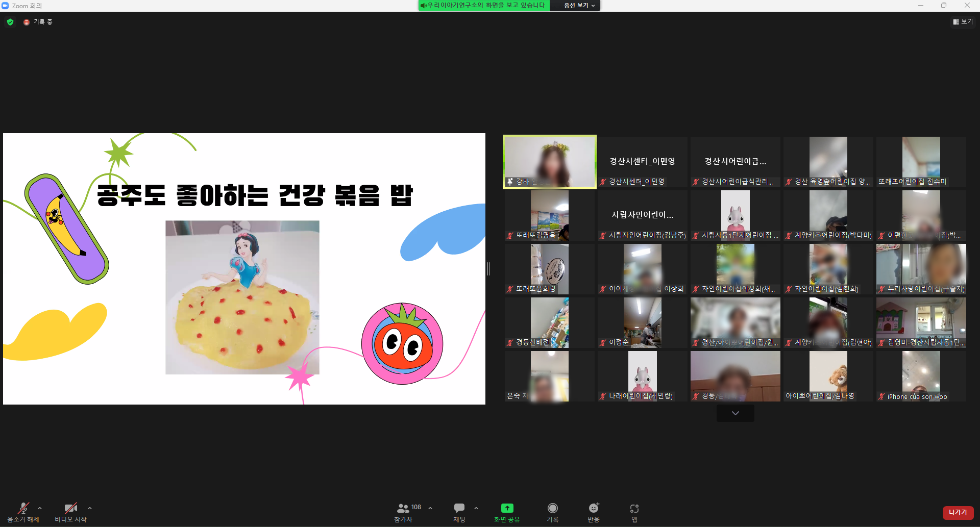Image resolution: width=980 pixels, height=527 pixels.
Task: Click muted mic icon on 경동신배전 tile
Action: tap(510, 342)
